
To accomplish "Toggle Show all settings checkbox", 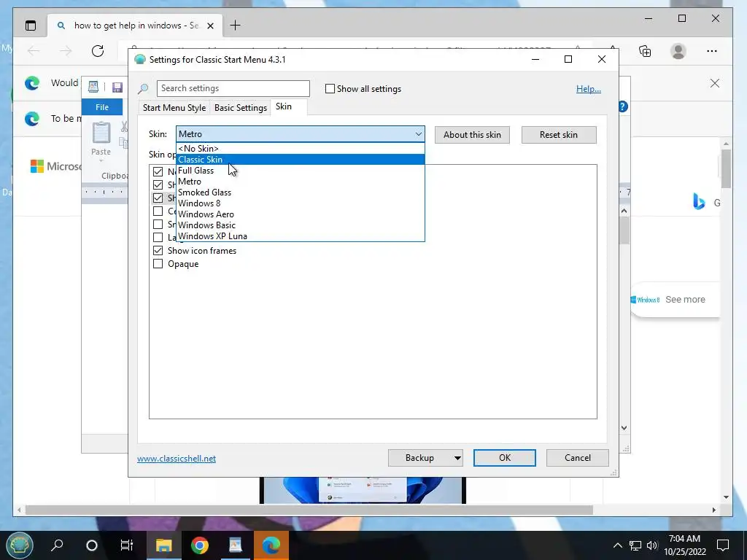I will 330,88.
